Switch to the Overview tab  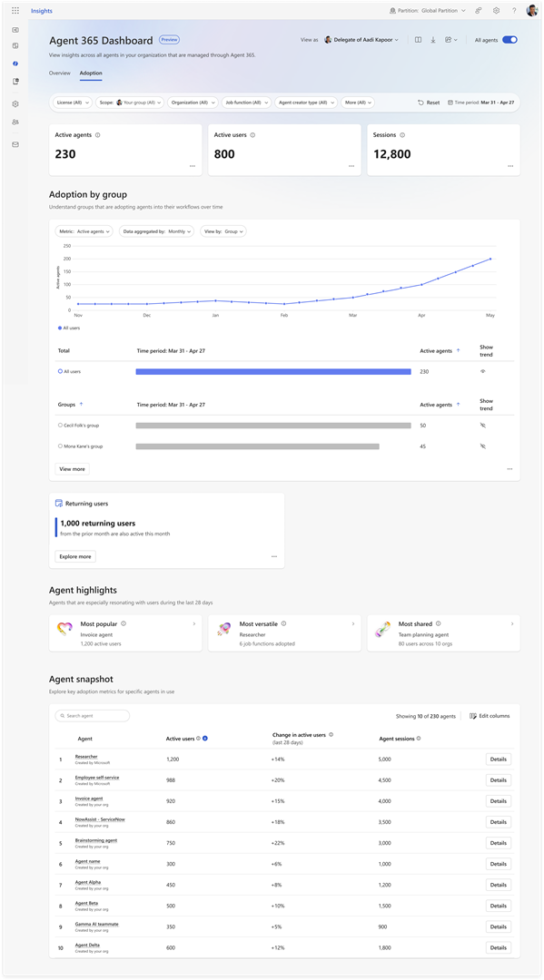(x=59, y=73)
